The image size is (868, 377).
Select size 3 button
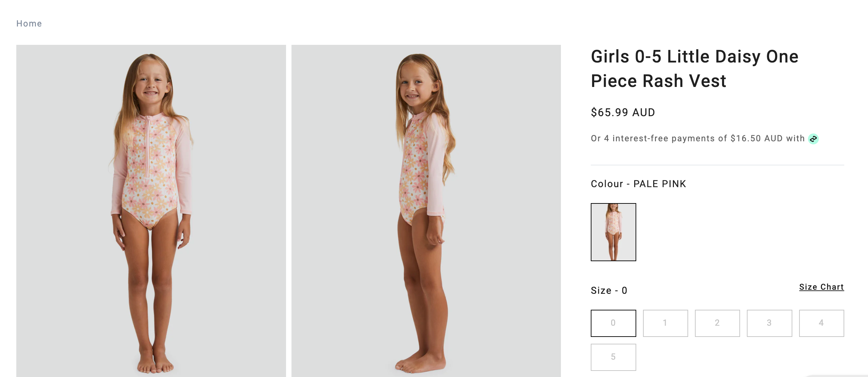769,323
